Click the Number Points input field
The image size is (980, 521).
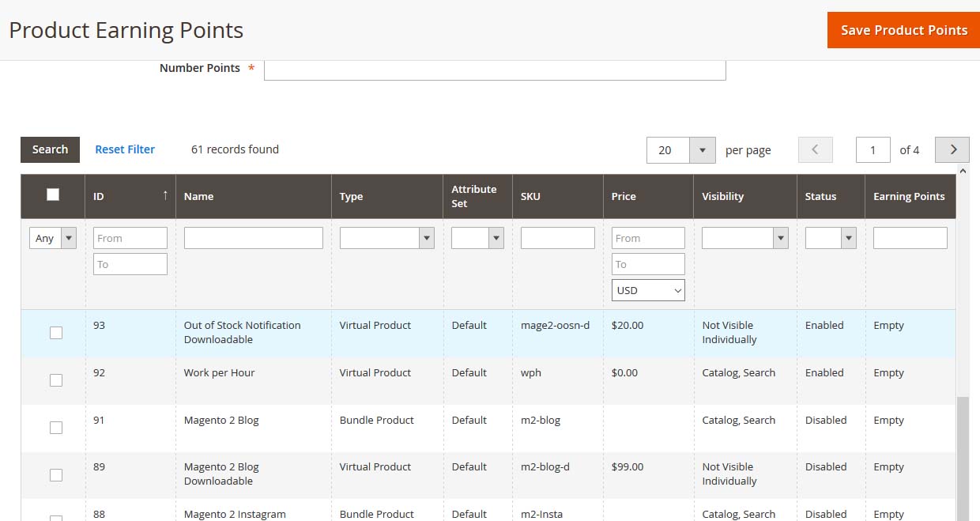coord(495,69)
